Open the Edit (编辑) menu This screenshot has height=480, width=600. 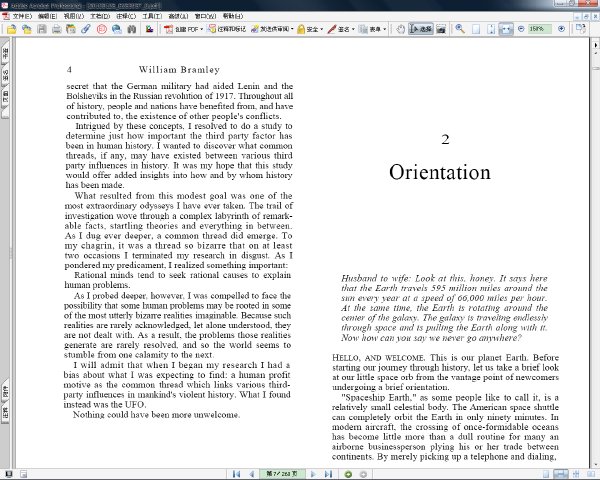pos(47,16)
